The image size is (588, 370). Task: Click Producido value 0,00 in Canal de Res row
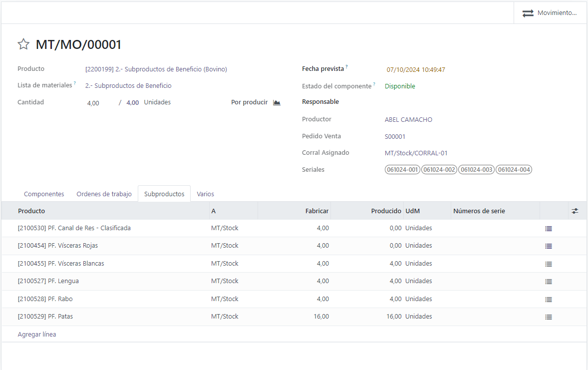[396, 228]
